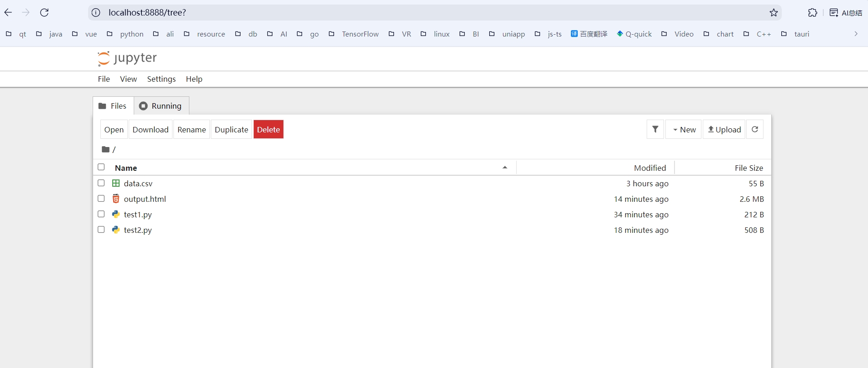Switch to the Files tab
The height and width of the screenshot is (368, 868).
click(x=113, y=106)
